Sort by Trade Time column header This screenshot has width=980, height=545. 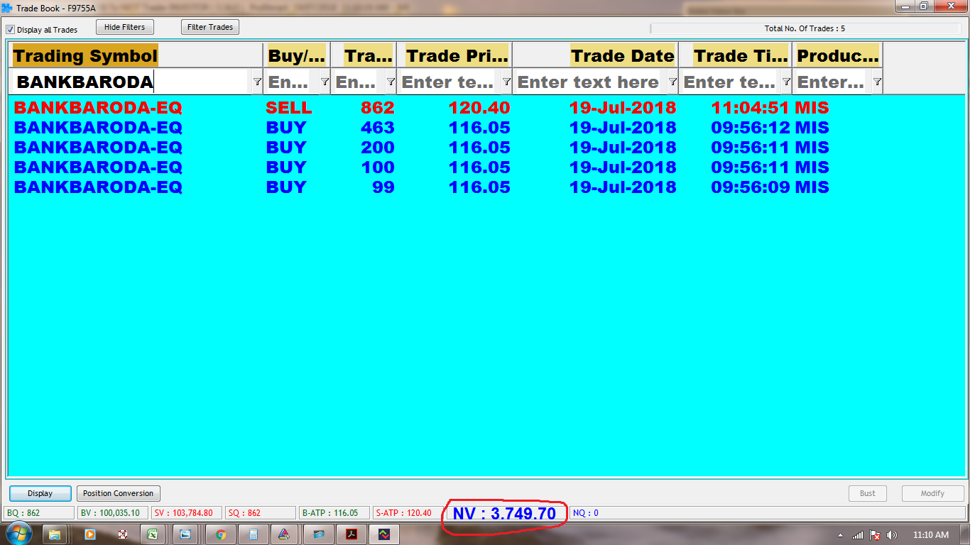tap(735, 55)
